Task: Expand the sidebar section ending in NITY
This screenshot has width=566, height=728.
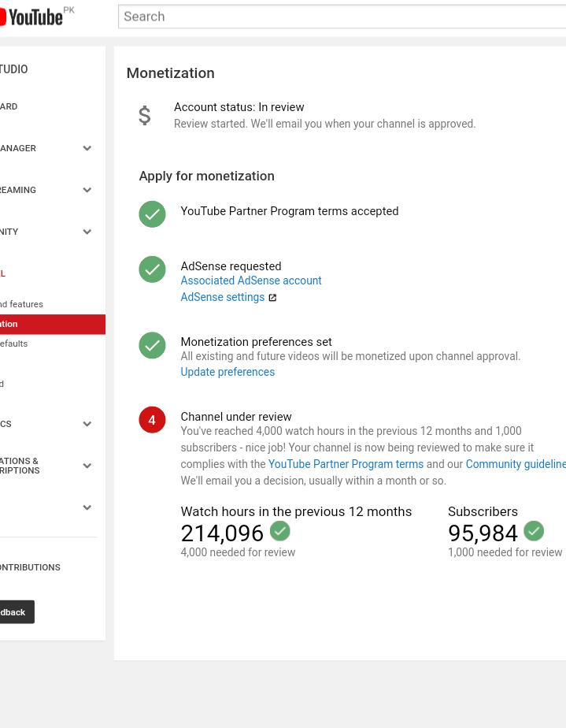Action: coord(87,232)
